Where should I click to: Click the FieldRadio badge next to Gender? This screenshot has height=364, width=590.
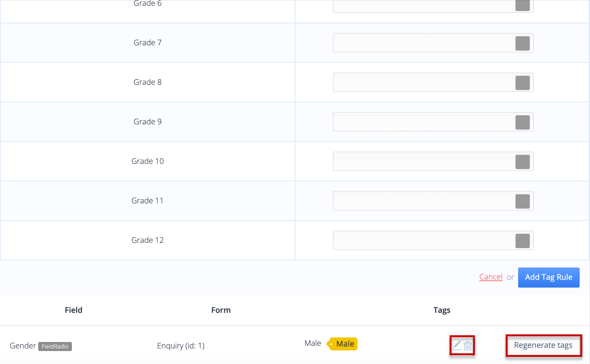point(55,346)
